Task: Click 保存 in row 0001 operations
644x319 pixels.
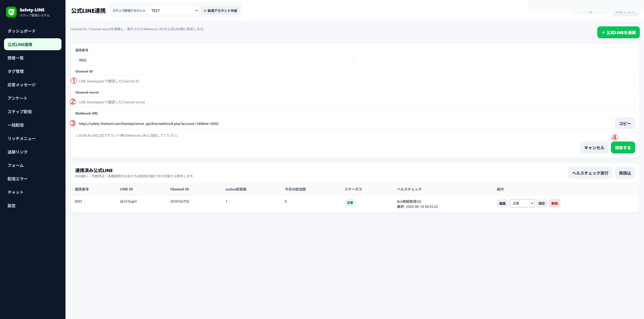Action: point(542,203)
